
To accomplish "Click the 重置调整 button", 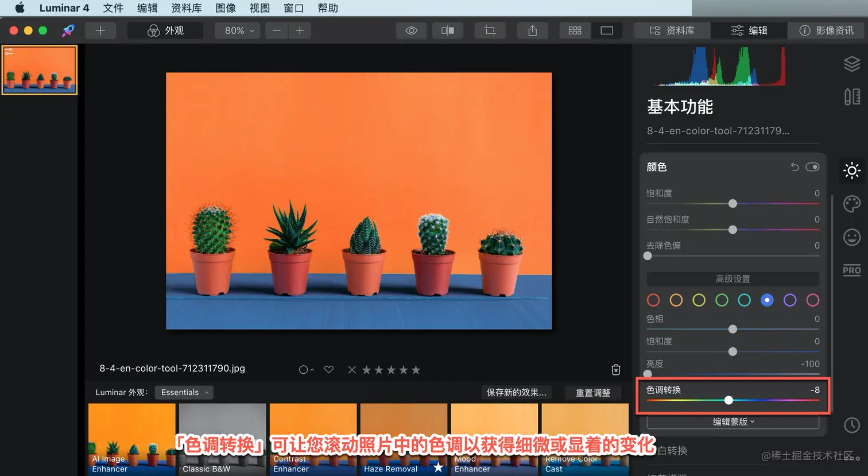I will [593, 393].
